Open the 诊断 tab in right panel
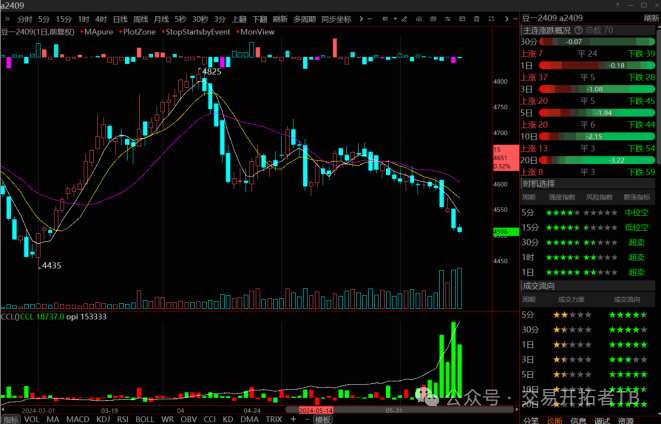Screen dimensions: 661x424 click(x=555, y=421)
